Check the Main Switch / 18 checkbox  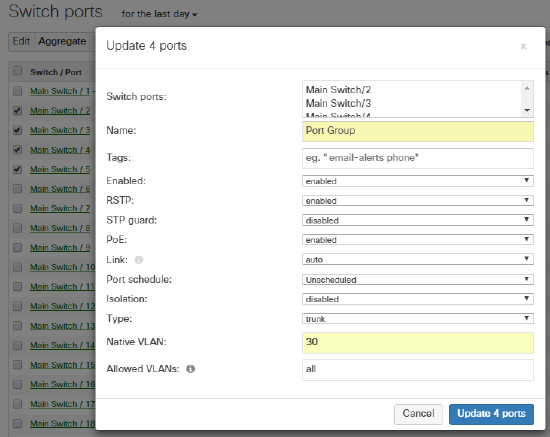17,424
